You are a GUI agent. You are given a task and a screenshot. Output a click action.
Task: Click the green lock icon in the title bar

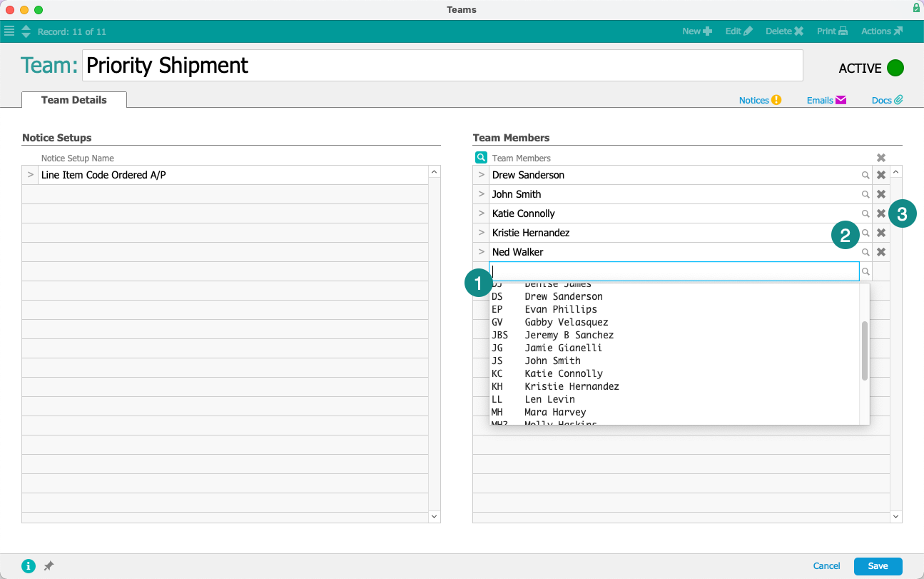tap(916, 8)
